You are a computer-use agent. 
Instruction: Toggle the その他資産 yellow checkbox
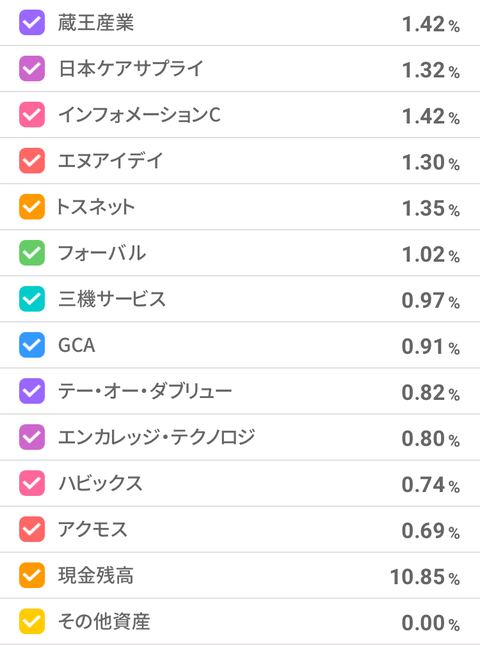32,622
